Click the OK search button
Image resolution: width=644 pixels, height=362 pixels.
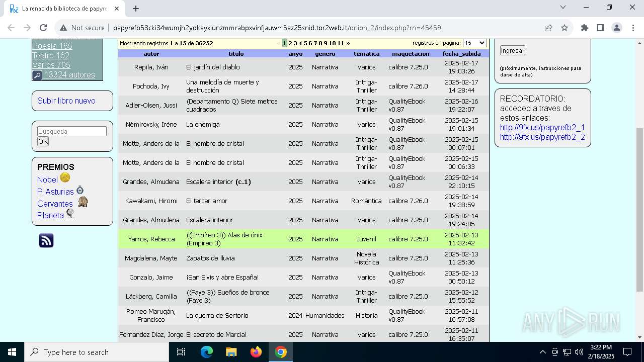pyautogui.click(x=43, y=141)
